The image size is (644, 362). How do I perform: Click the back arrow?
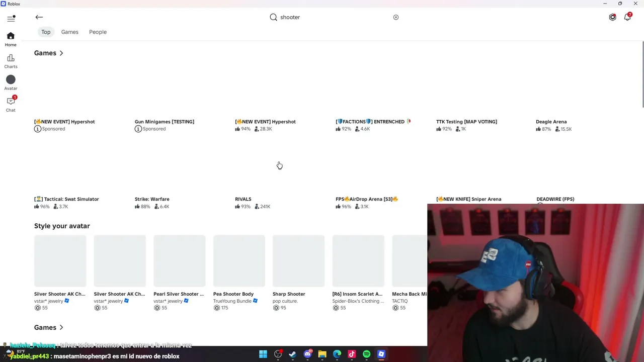39,17
